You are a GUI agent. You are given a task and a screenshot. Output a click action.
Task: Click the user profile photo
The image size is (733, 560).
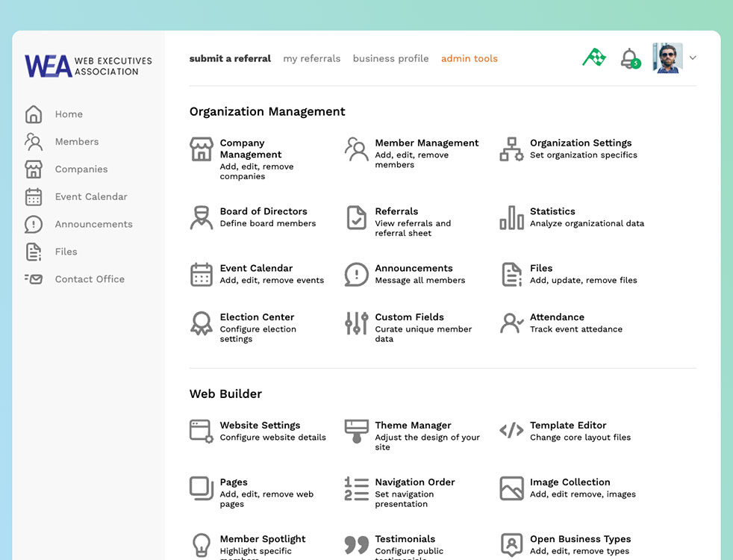[x=667, y=57]
